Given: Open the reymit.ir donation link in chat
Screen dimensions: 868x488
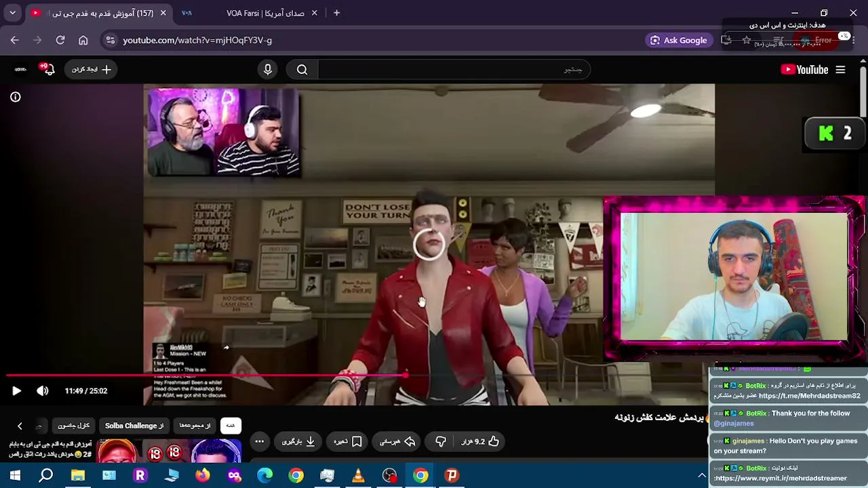Looking at the screenshot, I should pyautogui.click(x=781, y=478).
